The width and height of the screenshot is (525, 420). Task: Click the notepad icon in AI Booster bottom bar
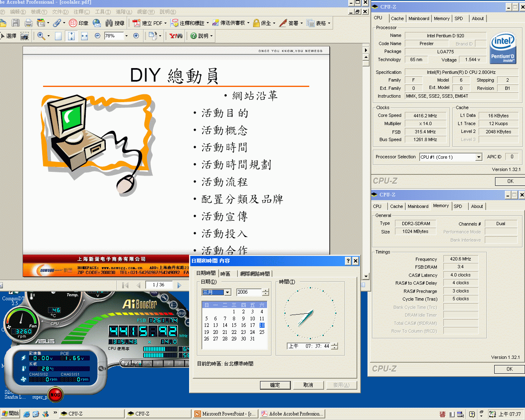coord(127,363)
